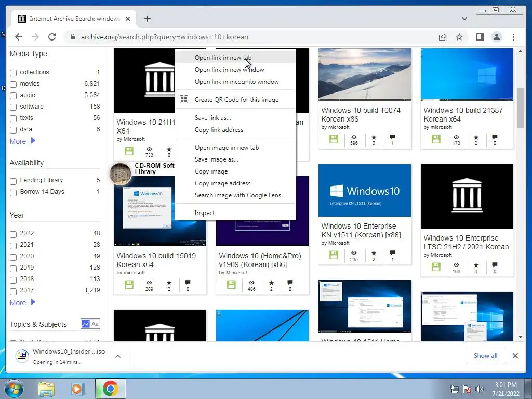The image size is (532, 399).
Task: Check the collections media type filter
Action: pyautogui.click(x=13, y=73)
